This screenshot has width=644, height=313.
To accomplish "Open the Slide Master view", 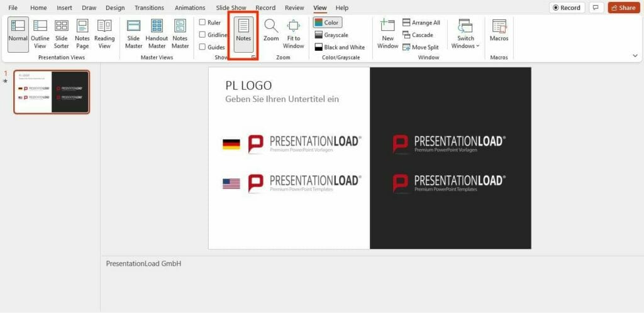I will click(133, 34).
